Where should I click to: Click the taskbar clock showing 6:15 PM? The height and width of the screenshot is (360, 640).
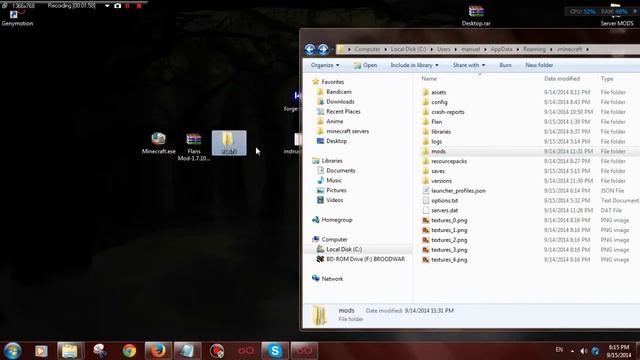click(x=619, y=351)
